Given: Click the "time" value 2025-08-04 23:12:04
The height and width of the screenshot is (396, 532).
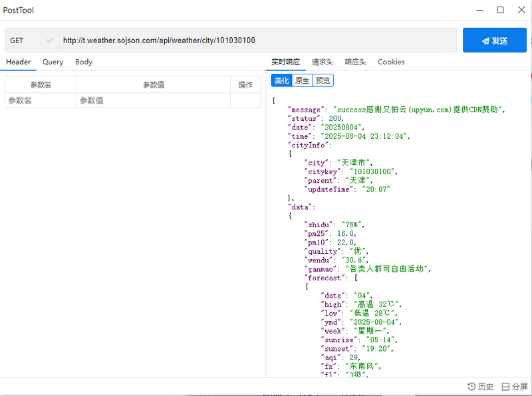Looking at the screenshot, I should (x=365, y=136).
